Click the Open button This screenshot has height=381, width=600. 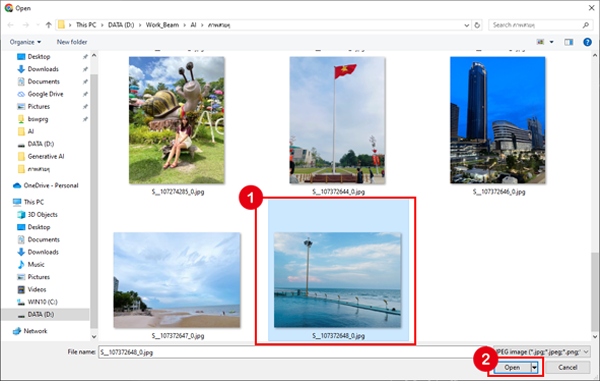[512, 368]
